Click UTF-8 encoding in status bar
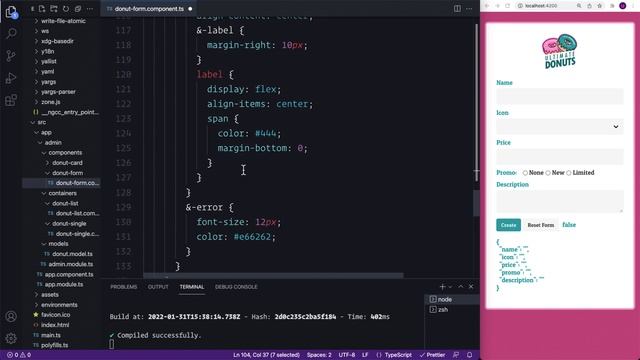Image resolution: width=640 pixels, height=360 pixels. 347,355
